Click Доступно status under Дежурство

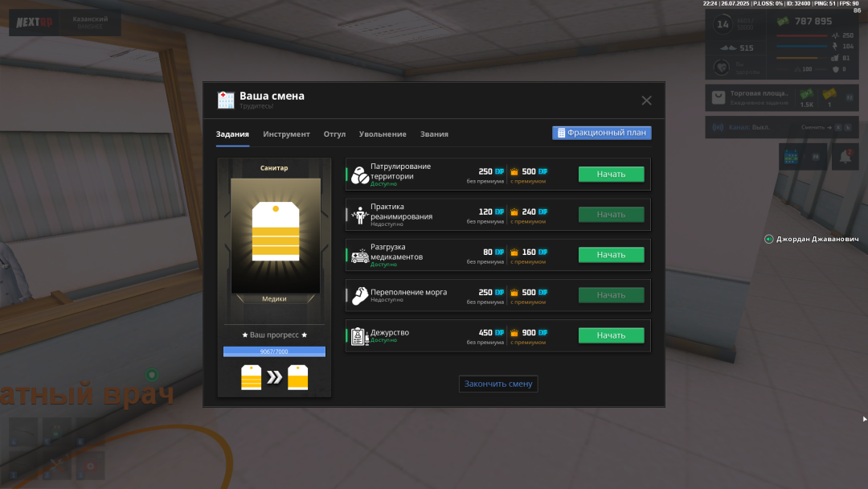[x=383, y=340]
